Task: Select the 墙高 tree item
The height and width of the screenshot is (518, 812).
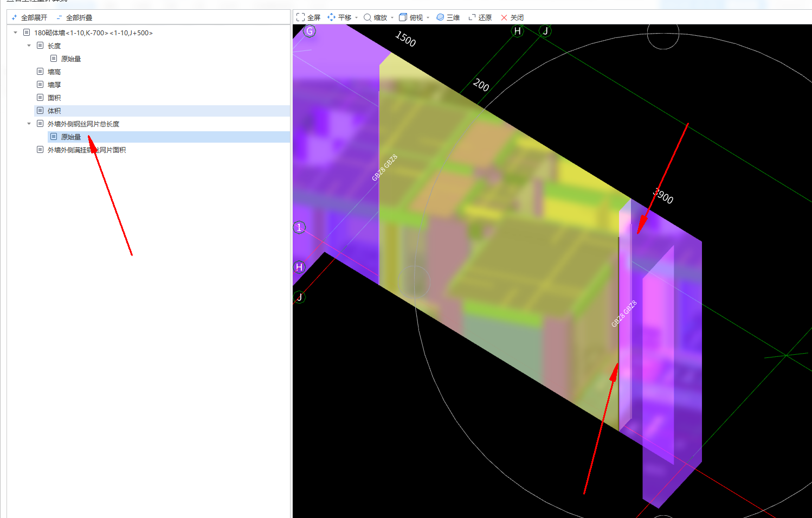Action: [x=54, y=72]
